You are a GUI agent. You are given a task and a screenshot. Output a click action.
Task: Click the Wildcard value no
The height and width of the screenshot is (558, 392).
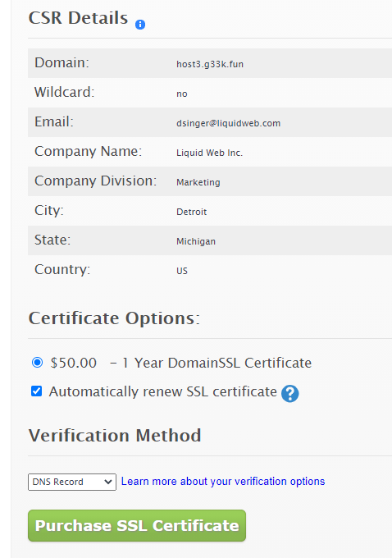182,94
